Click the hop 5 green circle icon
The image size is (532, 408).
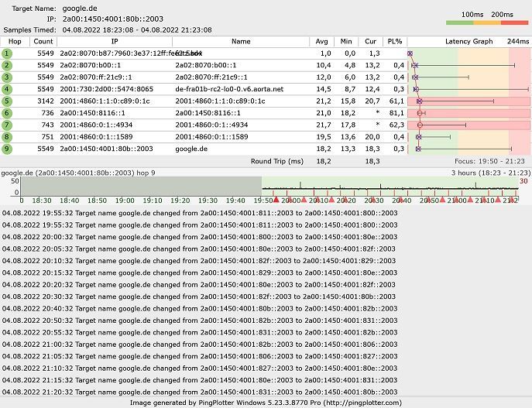pos(6,101)
